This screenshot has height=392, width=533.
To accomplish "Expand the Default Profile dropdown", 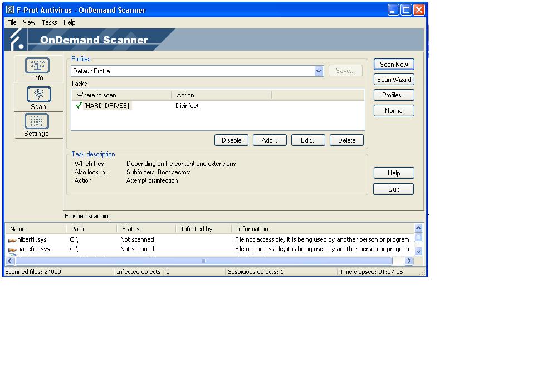I will tap(319, 71).
